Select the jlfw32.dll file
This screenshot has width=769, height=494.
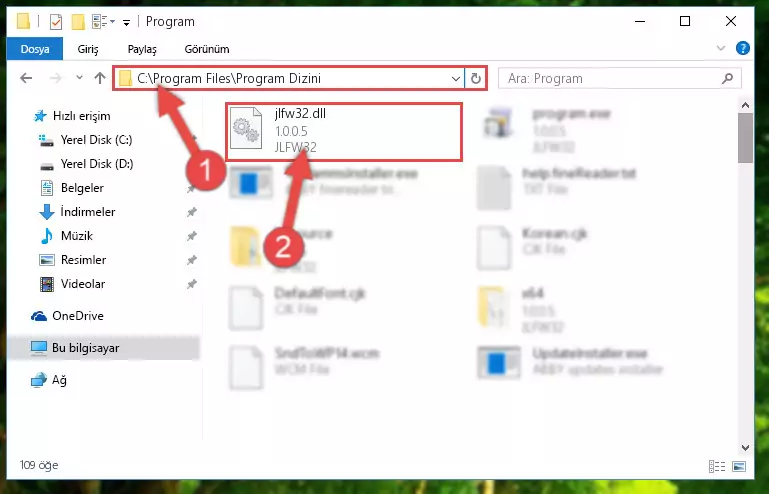pyautogui.click(x=344, y=131)
